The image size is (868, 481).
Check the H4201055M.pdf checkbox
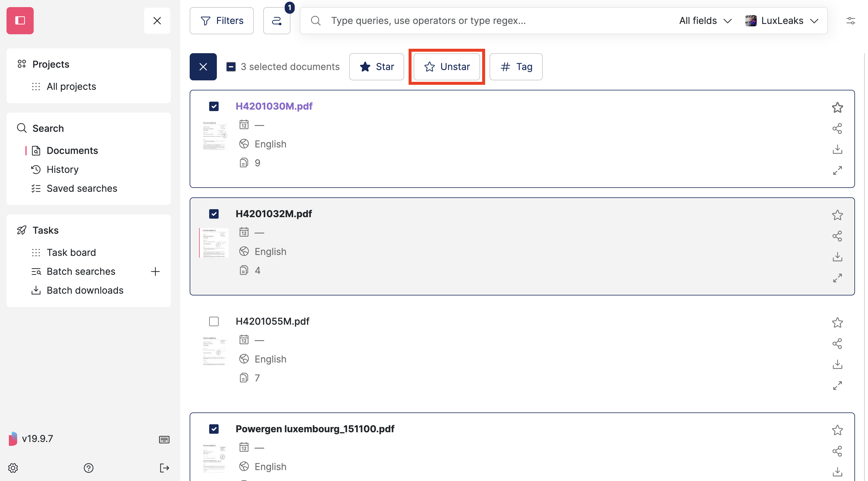coord(214,321)
